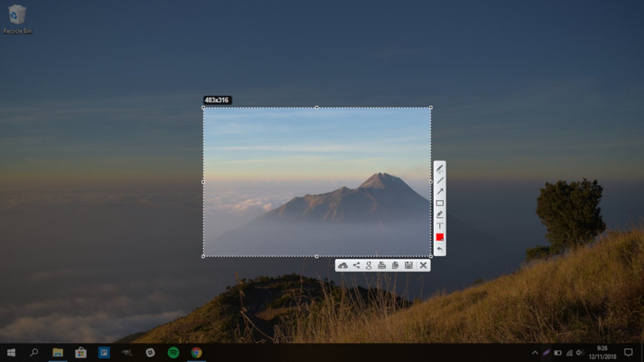Viewport: 644px width, 362px height.
Task: Select the Line drawing tool
Action: click(439, 180)
